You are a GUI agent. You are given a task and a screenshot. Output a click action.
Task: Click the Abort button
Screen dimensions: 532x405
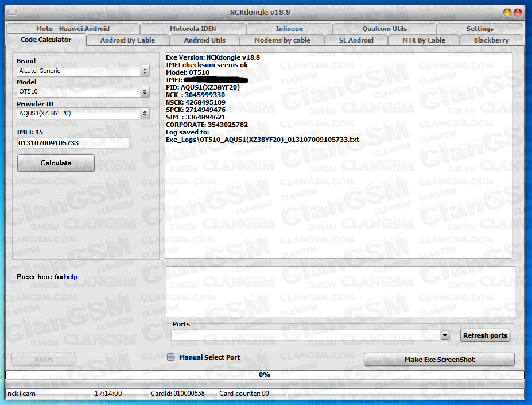coord(44,360)
